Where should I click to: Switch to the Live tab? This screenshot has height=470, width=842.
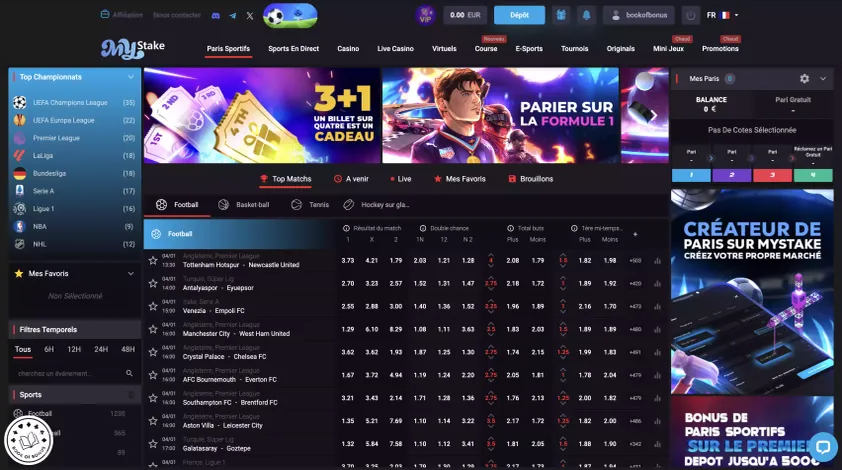coord(401,179)
